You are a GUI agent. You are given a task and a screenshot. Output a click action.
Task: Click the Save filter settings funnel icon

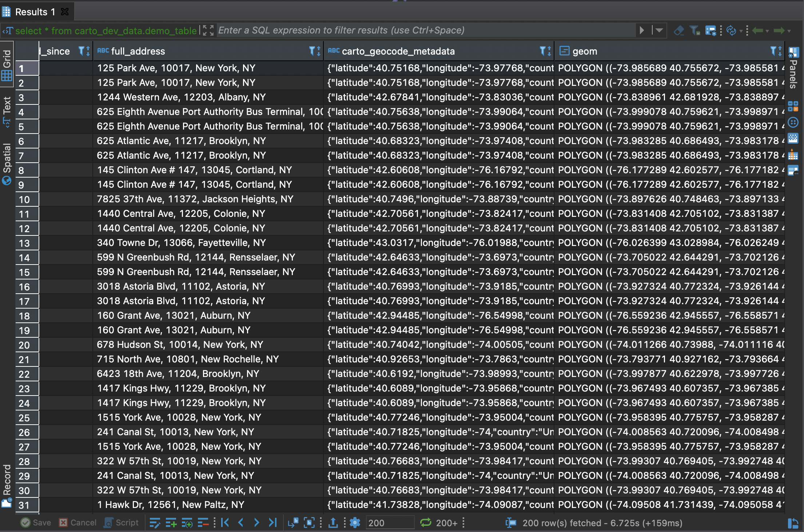(x=695, y=31)
